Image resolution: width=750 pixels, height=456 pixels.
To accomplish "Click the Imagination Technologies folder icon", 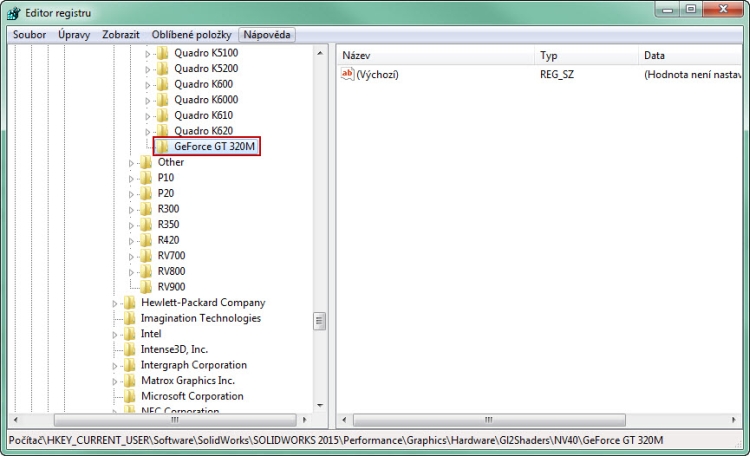I will tap(129, 318).
